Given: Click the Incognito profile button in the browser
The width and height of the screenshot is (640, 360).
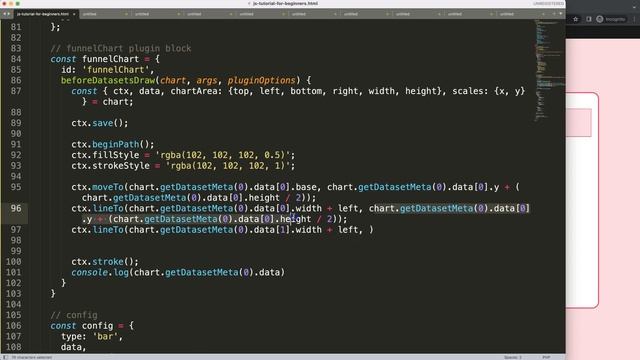Looking at the screenshot, I should (611, 19).
